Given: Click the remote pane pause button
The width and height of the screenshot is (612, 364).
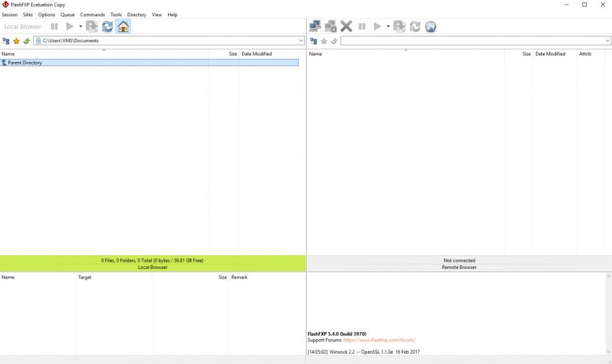Looking at the screenshot, I should [362, 27].
